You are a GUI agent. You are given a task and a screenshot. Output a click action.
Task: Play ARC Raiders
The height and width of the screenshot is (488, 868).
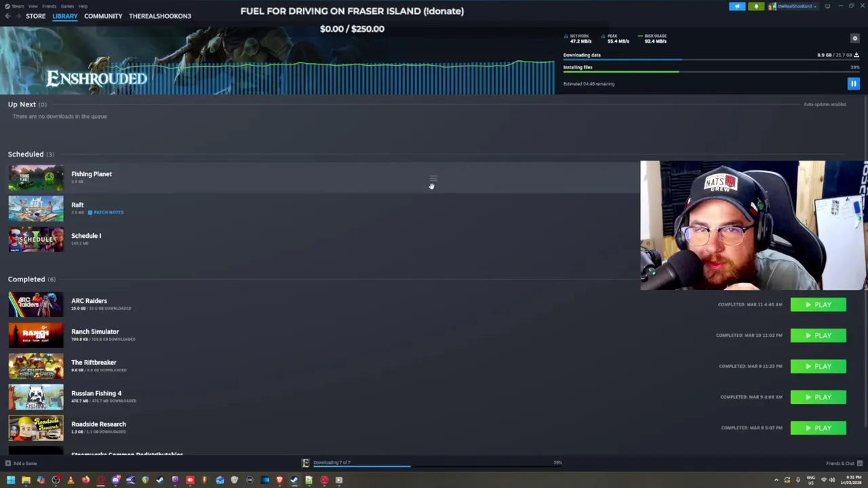point(818,305)
